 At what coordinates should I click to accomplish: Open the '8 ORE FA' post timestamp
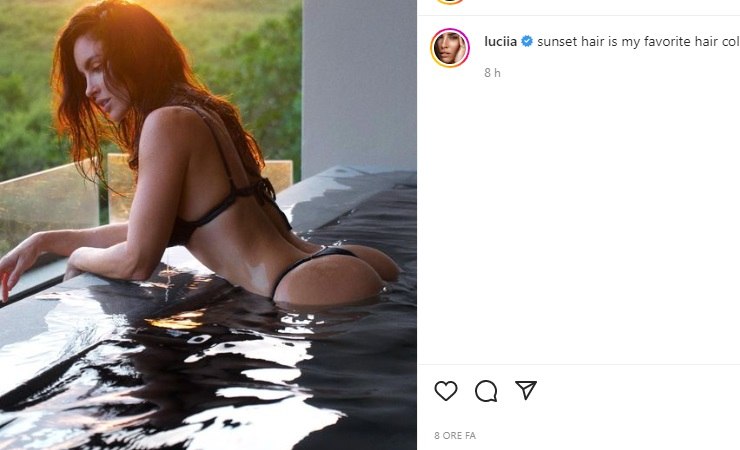(x=455, y=435)
